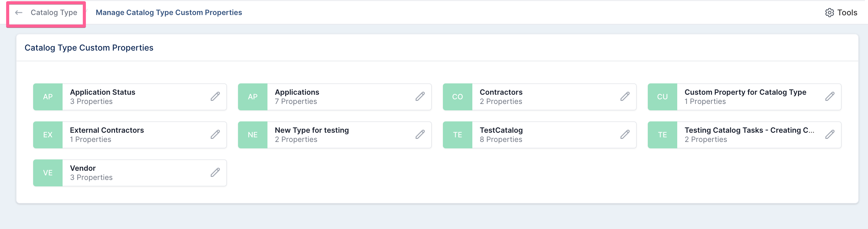Click the NE tile for New Type for testing

coord(253,135)
